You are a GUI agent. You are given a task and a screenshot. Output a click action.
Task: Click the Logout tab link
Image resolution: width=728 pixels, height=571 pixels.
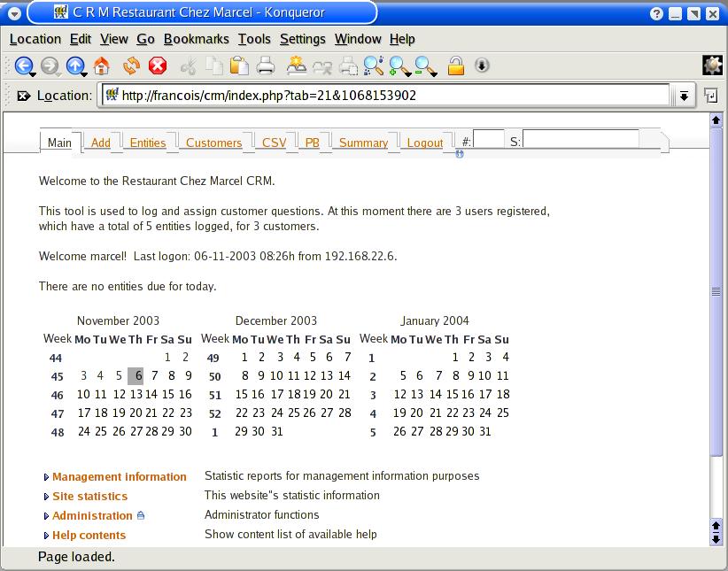(x=424, y=143)
